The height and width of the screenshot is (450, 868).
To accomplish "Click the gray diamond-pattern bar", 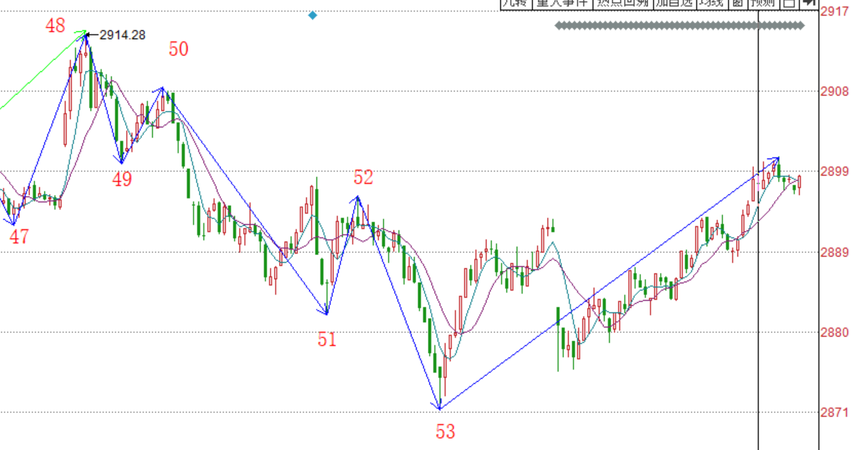I will 679,26.
